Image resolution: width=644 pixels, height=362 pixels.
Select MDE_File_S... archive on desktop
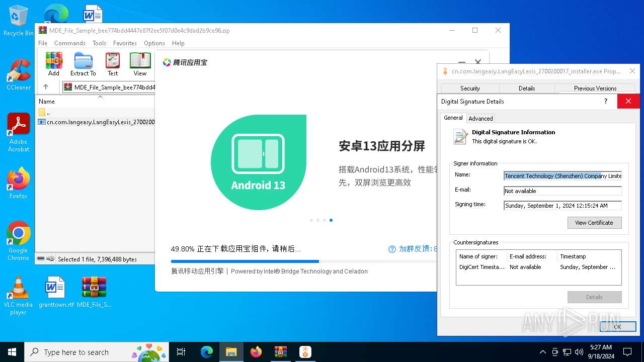(94, 292)
